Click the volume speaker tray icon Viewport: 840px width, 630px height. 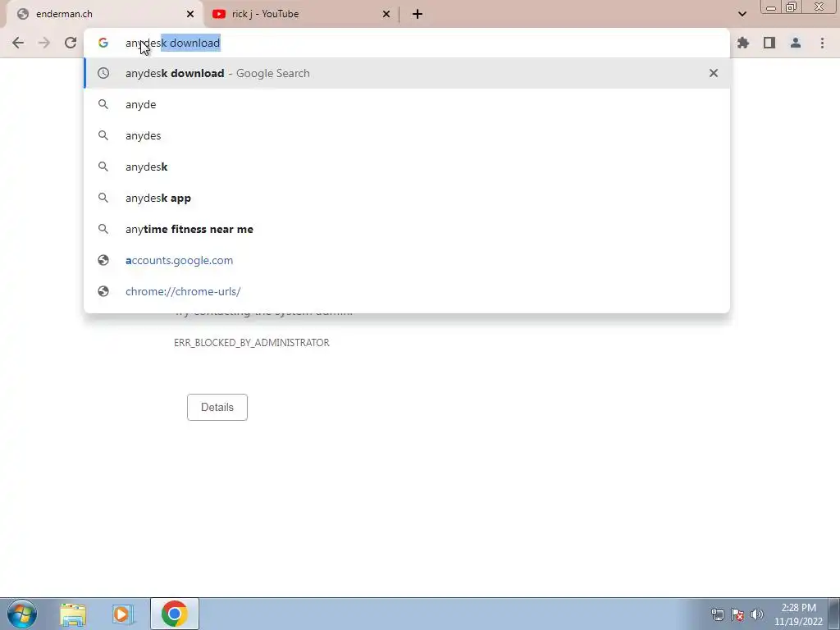[x=757, y=614]
